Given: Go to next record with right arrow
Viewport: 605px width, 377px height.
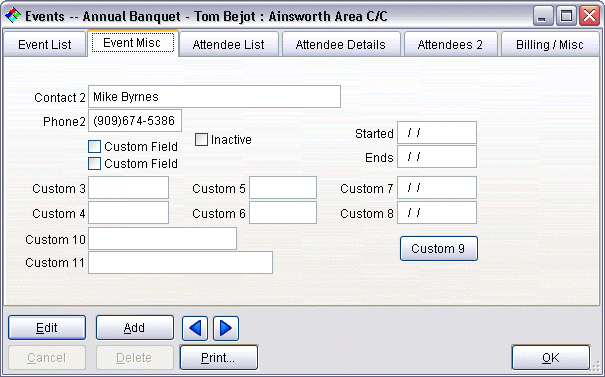Looking at the screenshot, I should 226,328.
